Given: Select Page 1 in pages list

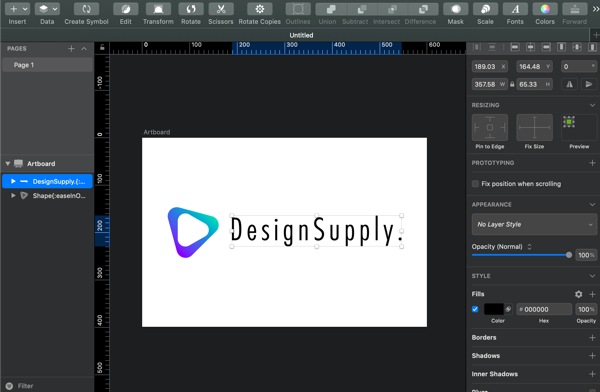Looking at the screenshot, I should point(47,65).
